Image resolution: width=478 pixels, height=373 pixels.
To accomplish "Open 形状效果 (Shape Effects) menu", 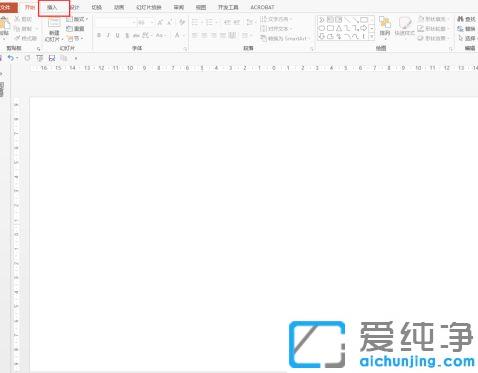I will pos(433,38).
